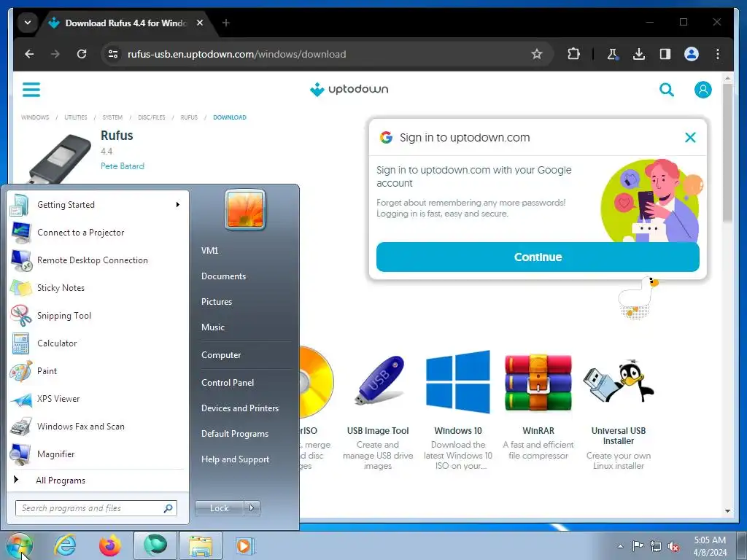747x560 pixels.
Task: Reload the page with the refresh icon
Action: pos(82,54)
